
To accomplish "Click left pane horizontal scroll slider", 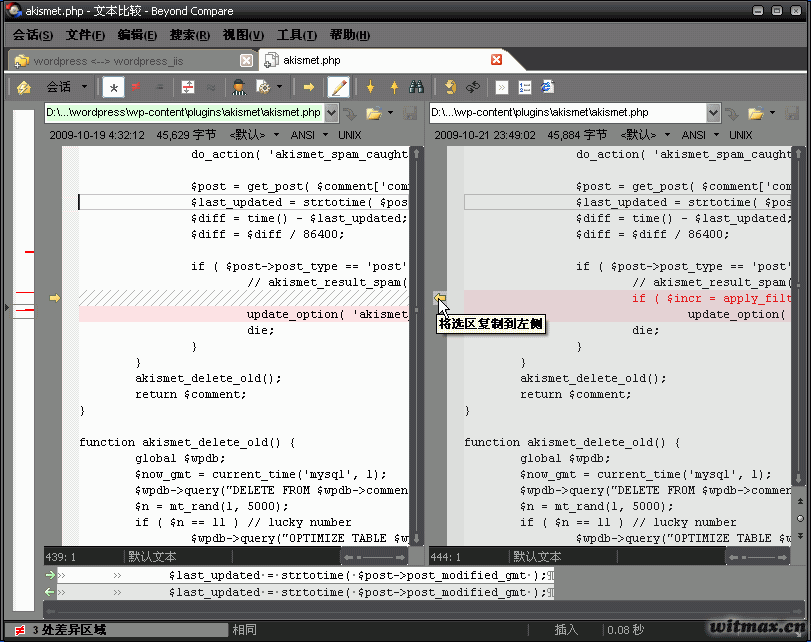I will (374, 557).
